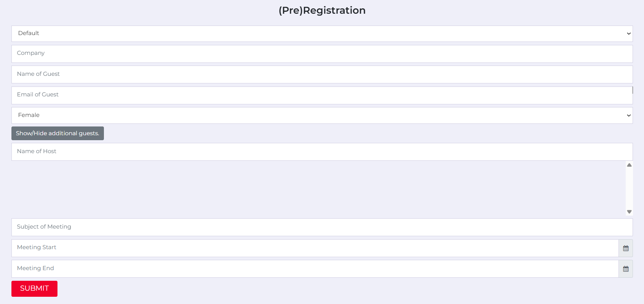Toggle Show/Hide additional guests
644x304 pixels.
click(x=57, y=133)
